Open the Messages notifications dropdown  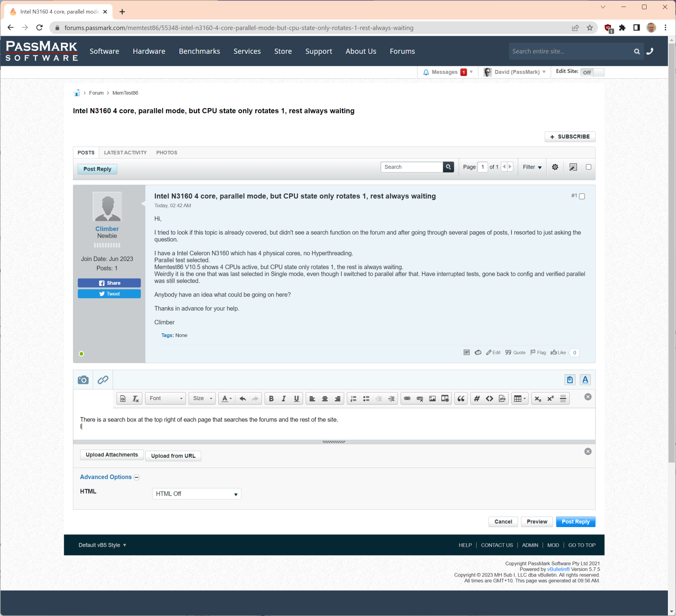448,72
